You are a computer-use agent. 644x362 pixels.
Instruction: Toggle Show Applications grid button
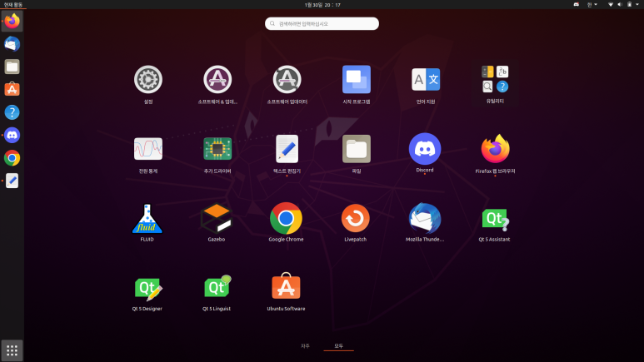[12, 350]
